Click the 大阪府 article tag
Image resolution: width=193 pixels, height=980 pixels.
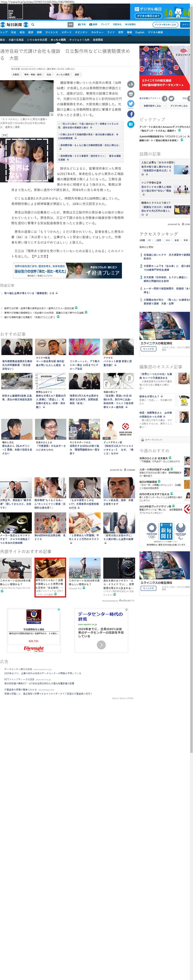pos(16,74)
